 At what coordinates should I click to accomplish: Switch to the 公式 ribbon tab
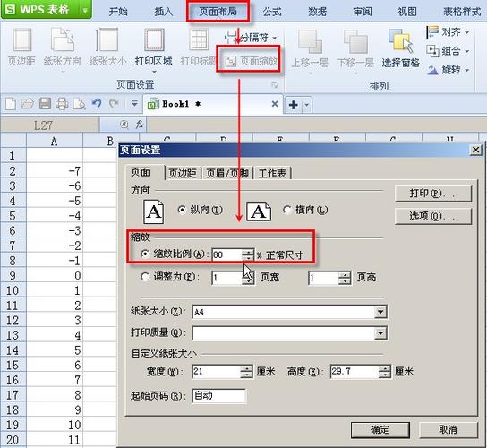(272, 12)
